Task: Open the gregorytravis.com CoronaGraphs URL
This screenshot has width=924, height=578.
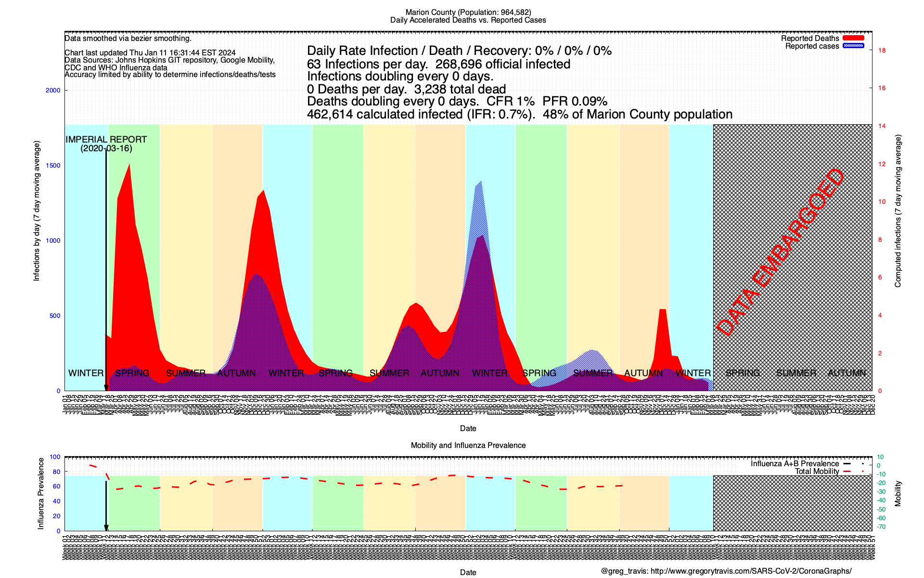Action: point(751,571)
